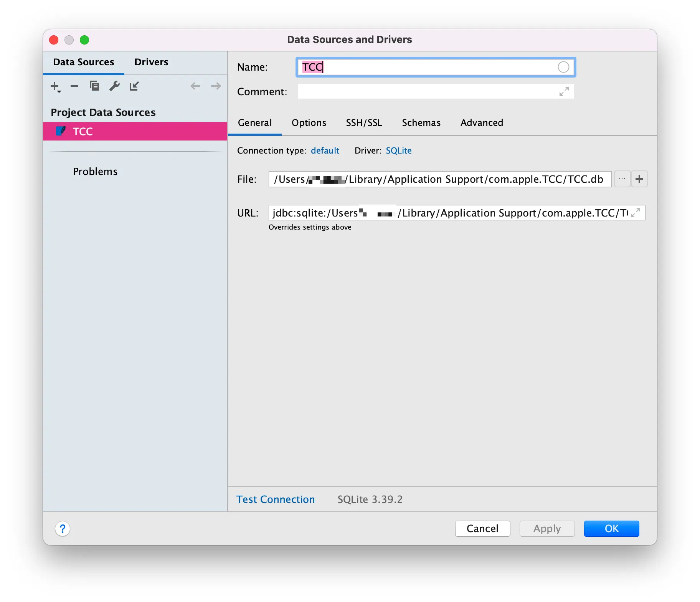Screen dimensions: 700x602
Task: Open the General tab
Action: (x=255, y=123)
